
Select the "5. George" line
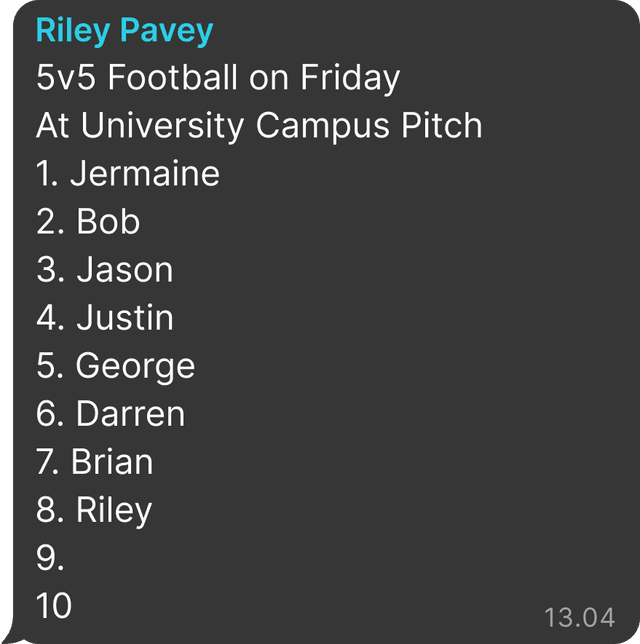[115, 366]
